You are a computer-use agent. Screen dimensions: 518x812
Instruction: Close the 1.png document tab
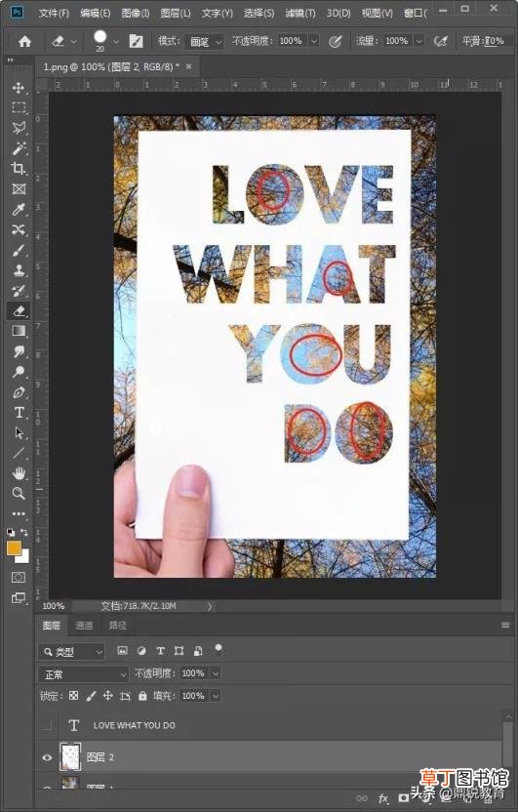pyautogui.click(x=189, y=66)
